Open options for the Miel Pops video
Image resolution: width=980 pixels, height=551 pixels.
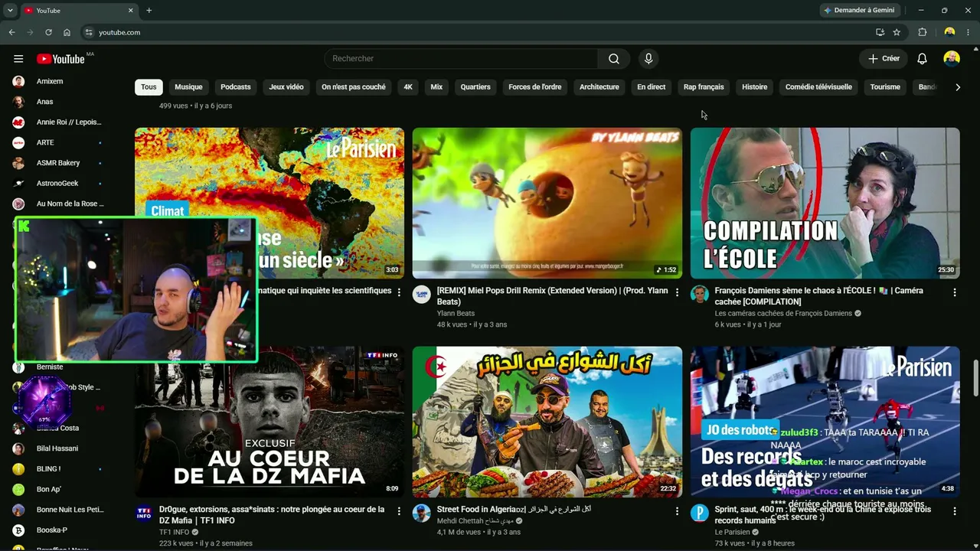pyautogui.click(x=677, y=292)
